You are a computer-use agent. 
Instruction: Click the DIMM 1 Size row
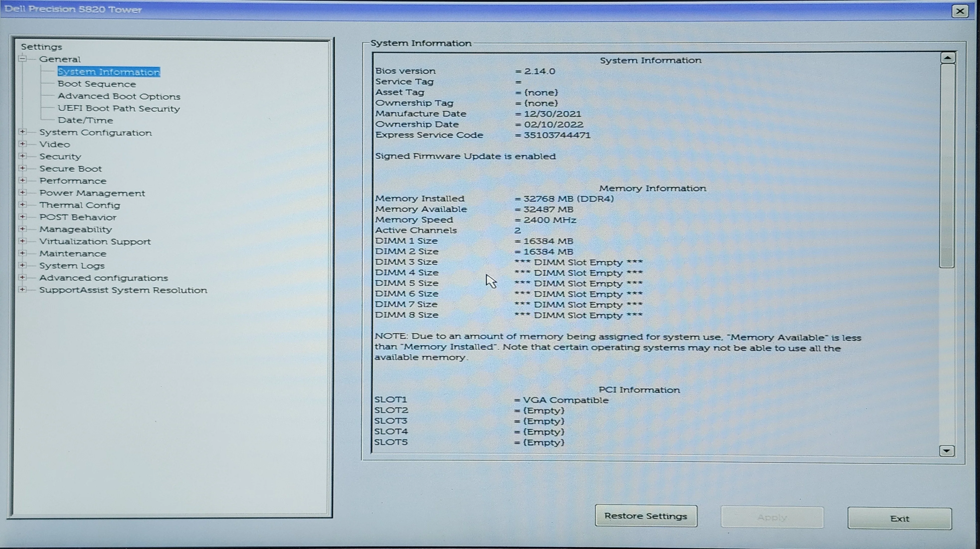(474, 241)
